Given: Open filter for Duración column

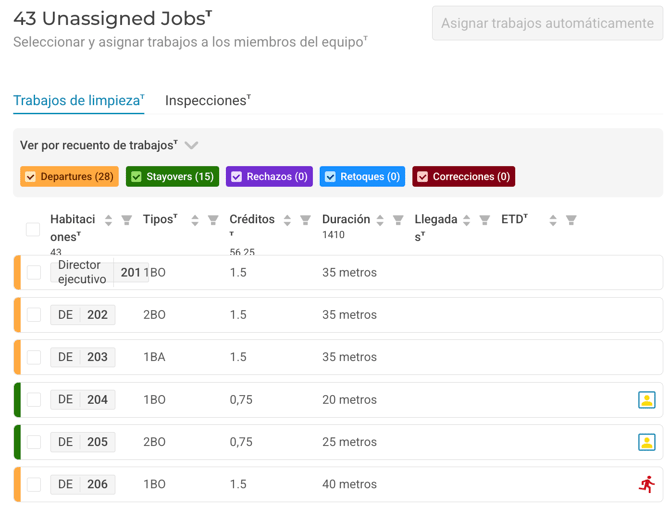Looking at the screenshot, I should coord(398,220).
